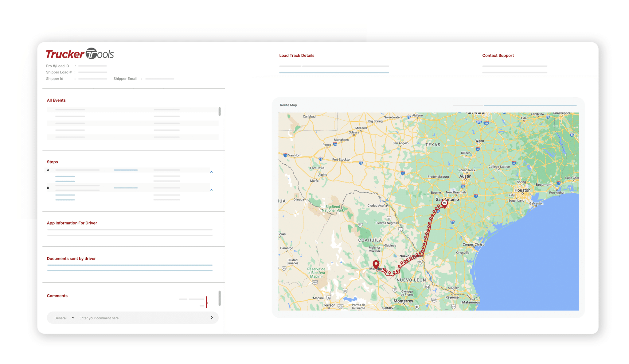
Task: Open the second document link under Documents
Action: (x=129, y=270)
